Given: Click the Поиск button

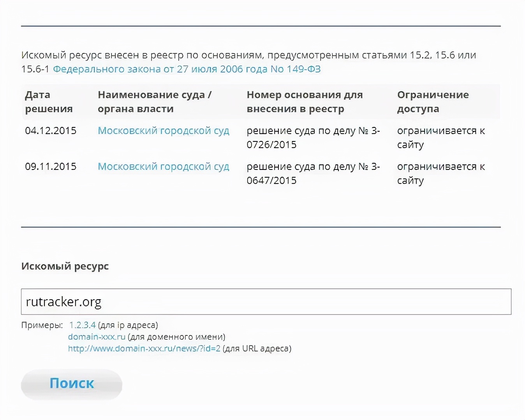Looking at the screenshot, I should click(x=72, y=384).
